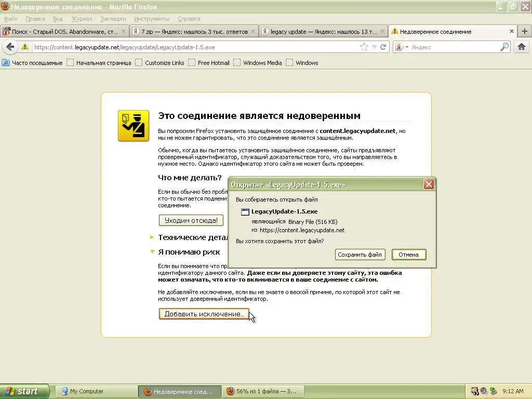Screen dimensions: 532x399
Task: Open the 'Часто посещаемые' bookmarks folder
Action: pyautogui.click(x=33, y=63)
